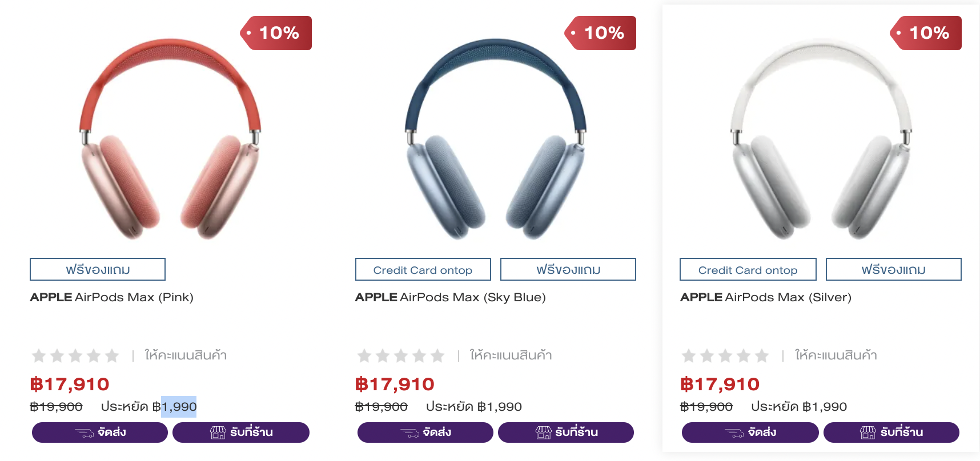Choose store pickup (รับที่ร้าน) for Pink AirPods Max
The width and height of the screenshot is (980, 461).
(x=240, y=432)
